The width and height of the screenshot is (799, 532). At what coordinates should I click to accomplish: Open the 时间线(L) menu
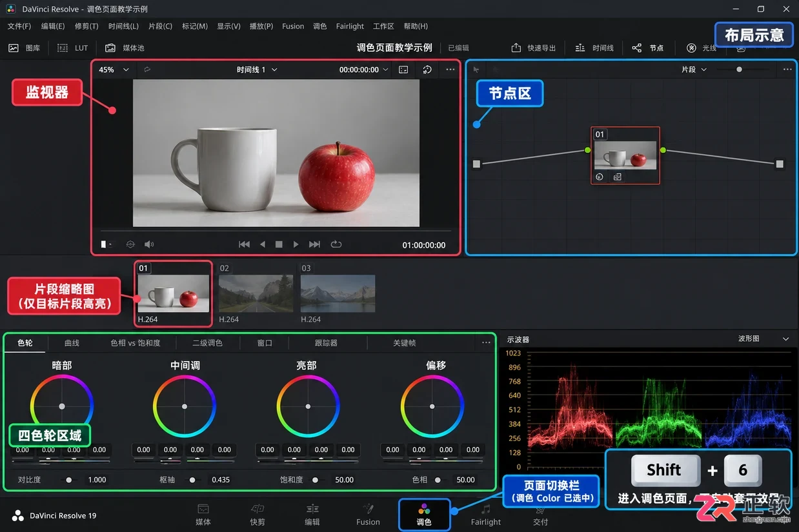[123, 26]
